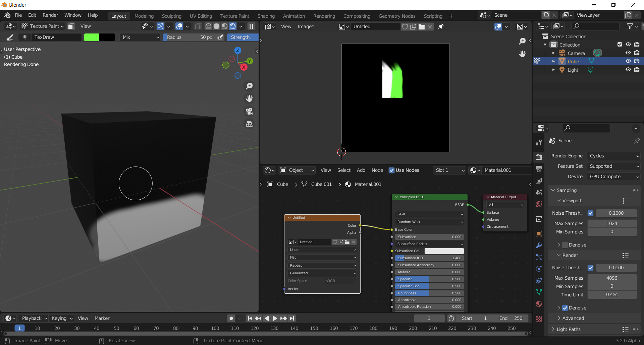Viewport: 644px width, 345px height.
Task: Click the render Max Samples 4096 field
Action: point(612,278)
